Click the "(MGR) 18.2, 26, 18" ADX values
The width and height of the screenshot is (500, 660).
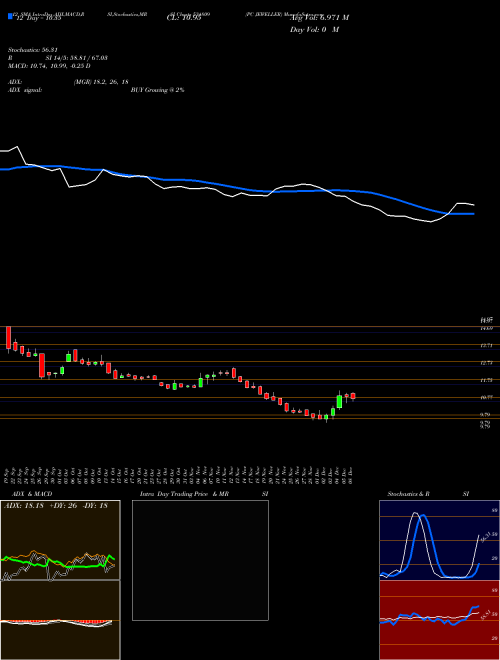(101, 82)
